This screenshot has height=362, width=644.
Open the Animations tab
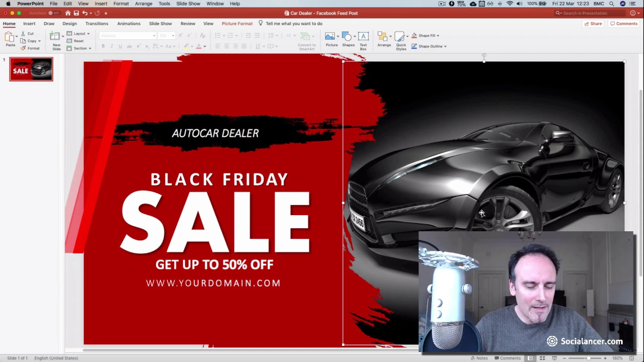(x=129, y=24)
